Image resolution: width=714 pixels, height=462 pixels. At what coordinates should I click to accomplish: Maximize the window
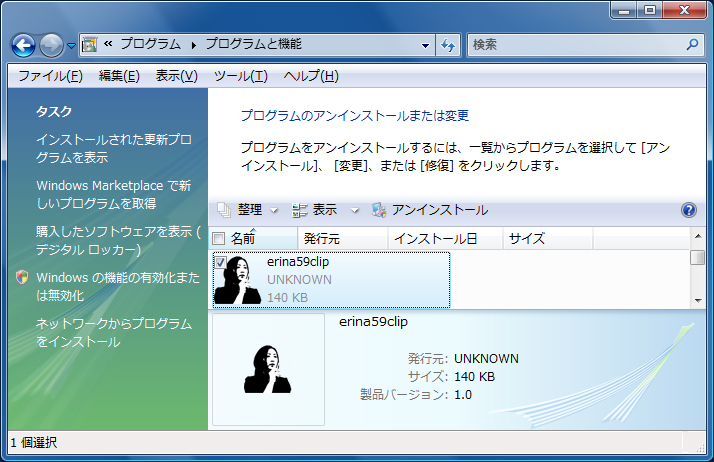pyautogui.click(x=650, y=10)
